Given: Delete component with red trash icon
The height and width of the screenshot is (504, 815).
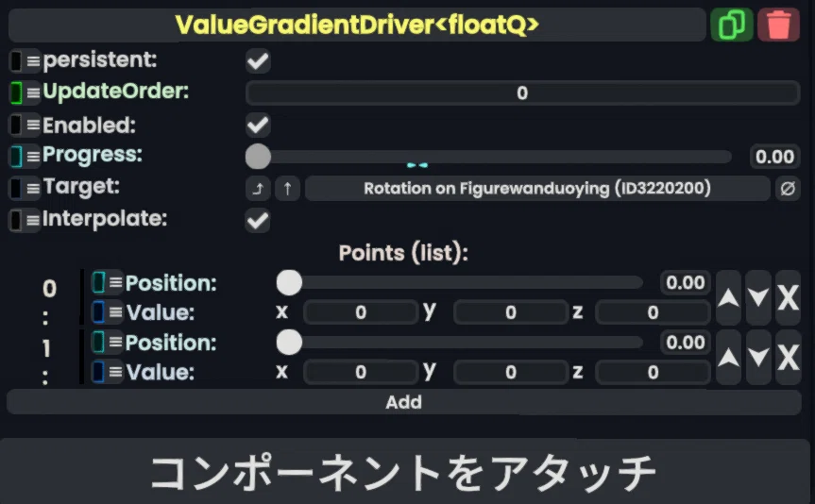Looking at the screenshot, I should click(778, 25).
